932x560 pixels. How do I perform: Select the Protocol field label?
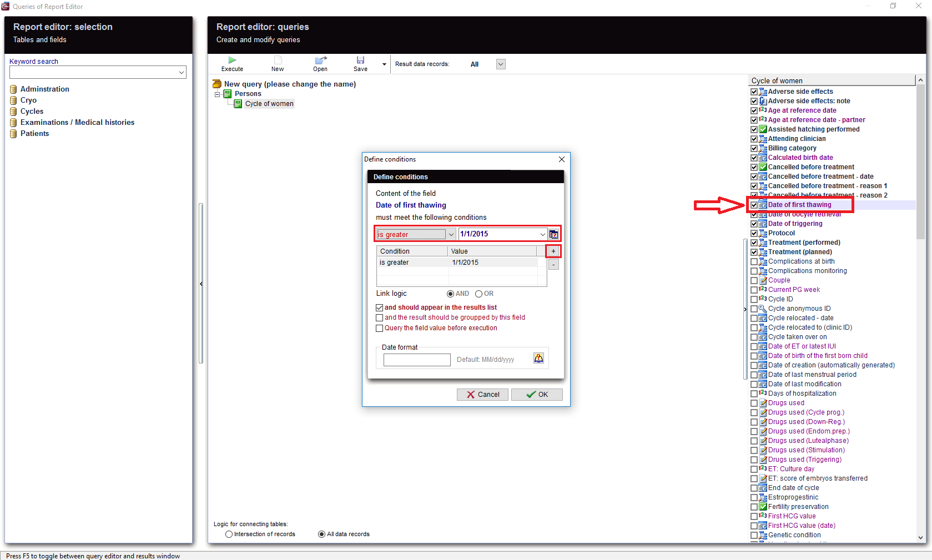(x=782, y=233)
